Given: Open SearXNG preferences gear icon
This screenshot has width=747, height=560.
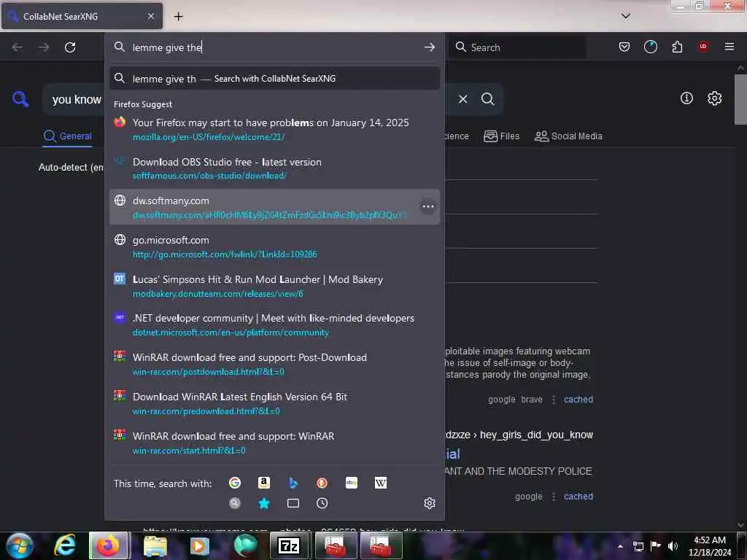Looking at the screenshot, I should [x=715, y=98].
